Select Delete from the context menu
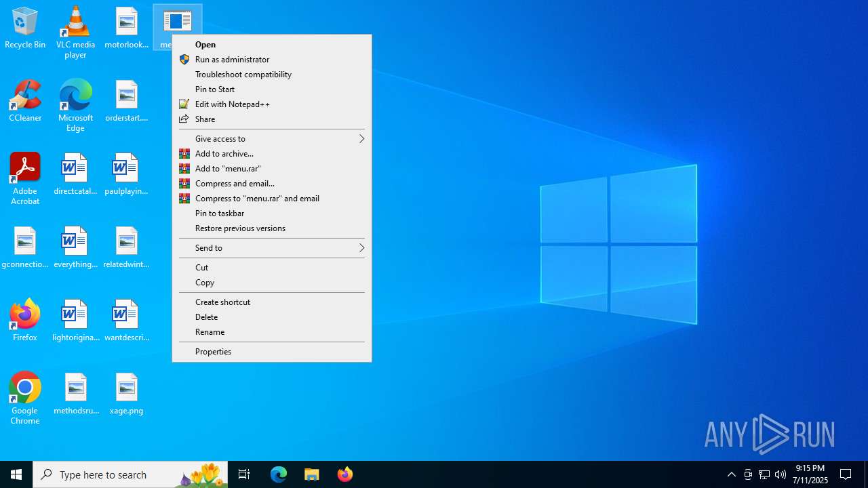The image size is (868, 488). coord(272,317)
